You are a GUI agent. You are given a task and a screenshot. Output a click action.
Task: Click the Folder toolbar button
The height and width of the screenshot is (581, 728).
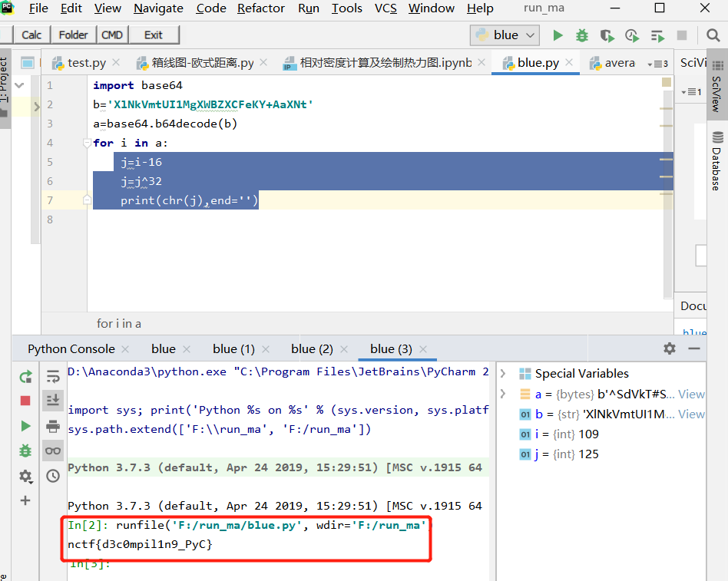pyautogui.click(x=73, y=35)
